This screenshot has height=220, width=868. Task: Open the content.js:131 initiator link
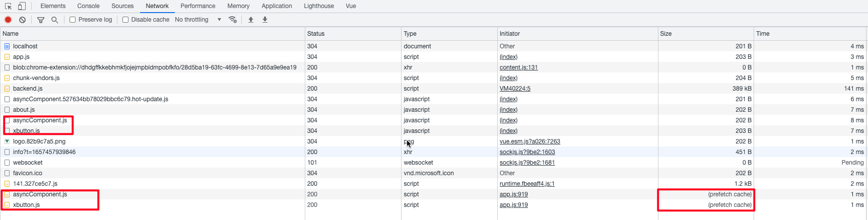(519, 67)
